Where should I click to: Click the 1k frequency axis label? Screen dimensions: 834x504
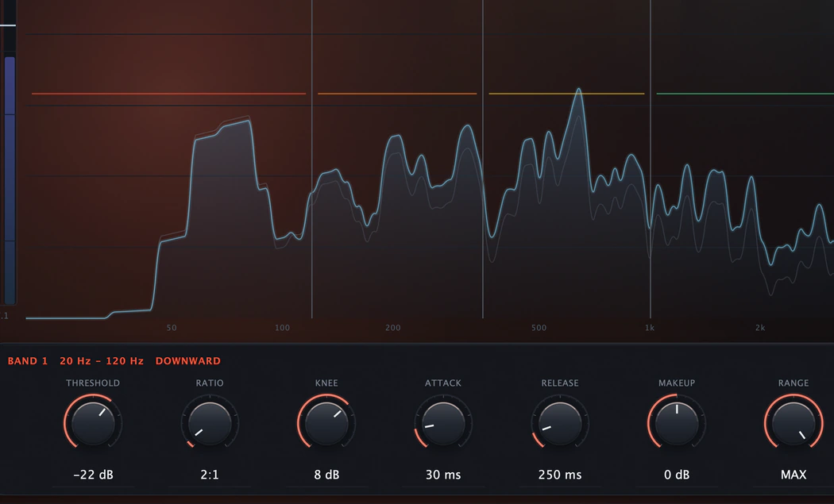click(650, 328)
